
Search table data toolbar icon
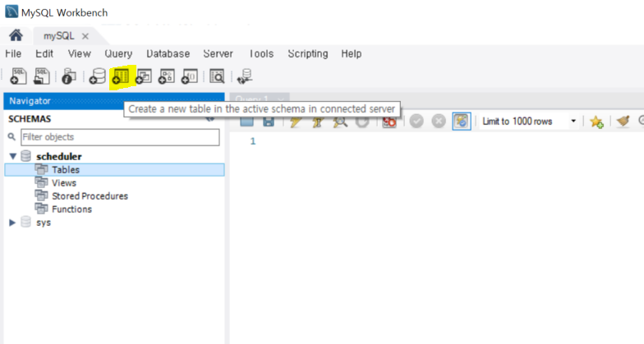tap(217, 76)
